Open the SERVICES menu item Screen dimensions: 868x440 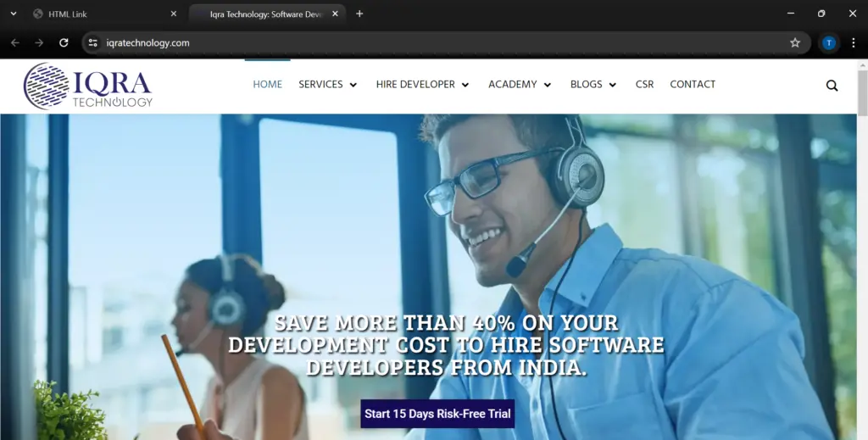coord(320,84)
